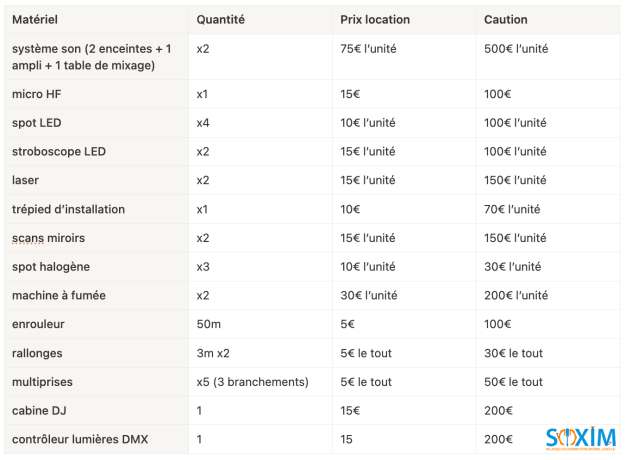
Task: Select the underlined scans miroirs cell
Action: 49,239
